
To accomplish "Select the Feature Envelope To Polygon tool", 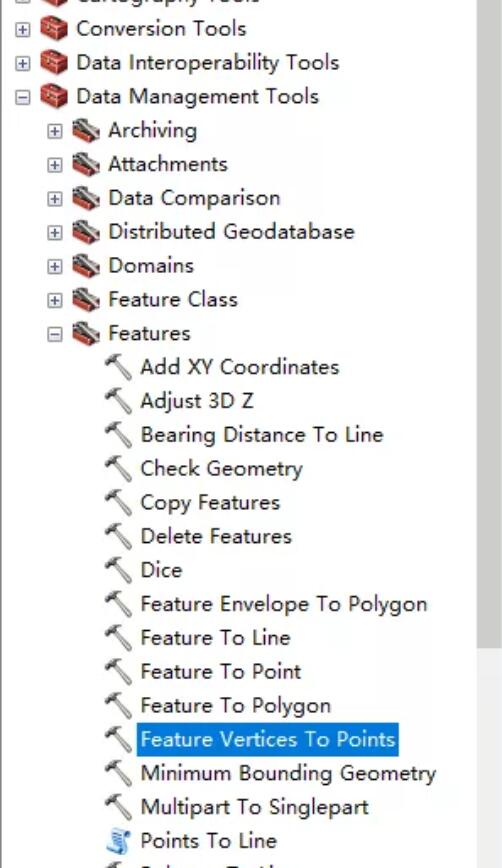I will click(x=284, y=604).
